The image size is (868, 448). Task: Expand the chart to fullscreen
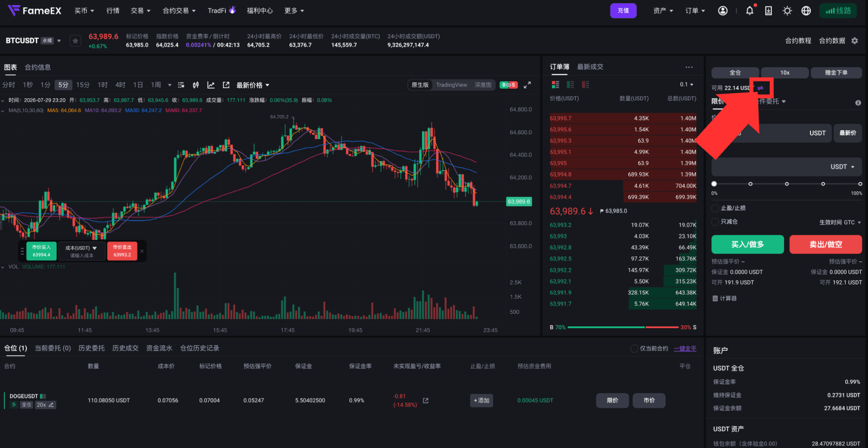pos(527,85)
